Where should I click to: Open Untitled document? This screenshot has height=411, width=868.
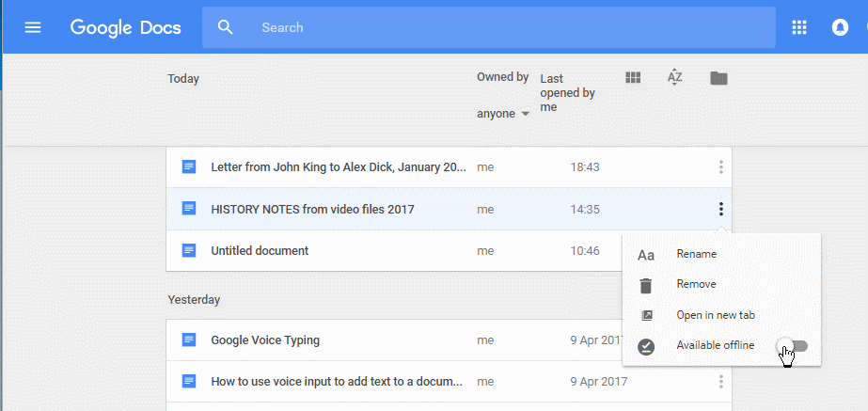pos(260,251)
